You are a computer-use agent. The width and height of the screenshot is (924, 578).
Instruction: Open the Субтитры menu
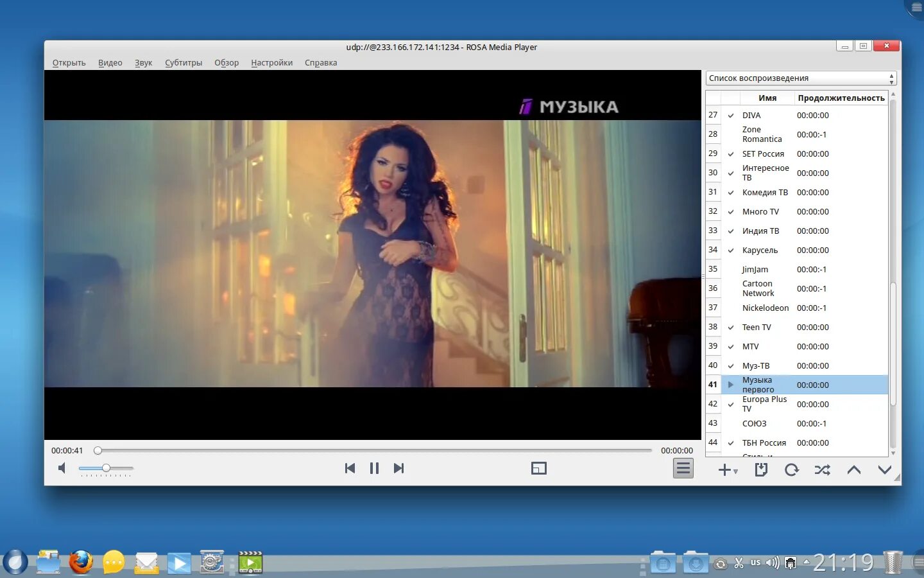tap(184, 62)
